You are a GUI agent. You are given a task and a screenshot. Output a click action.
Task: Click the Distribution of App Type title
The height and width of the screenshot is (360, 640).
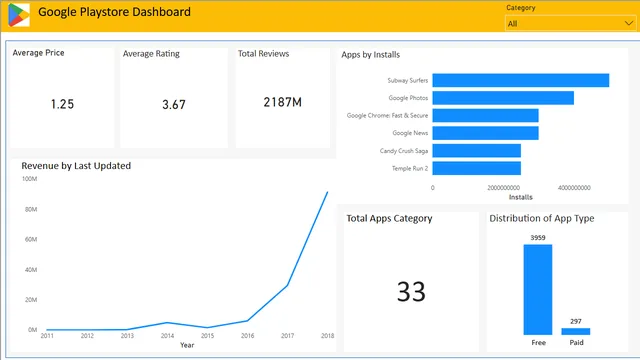point(542,218)
